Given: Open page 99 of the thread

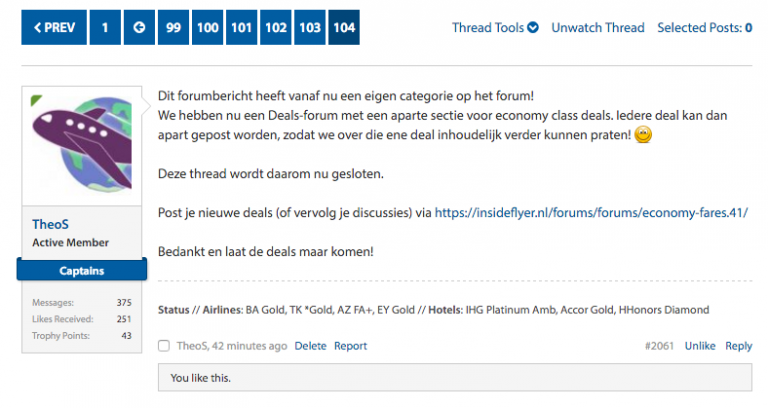Looking at the screenshot, I should 173,27.
